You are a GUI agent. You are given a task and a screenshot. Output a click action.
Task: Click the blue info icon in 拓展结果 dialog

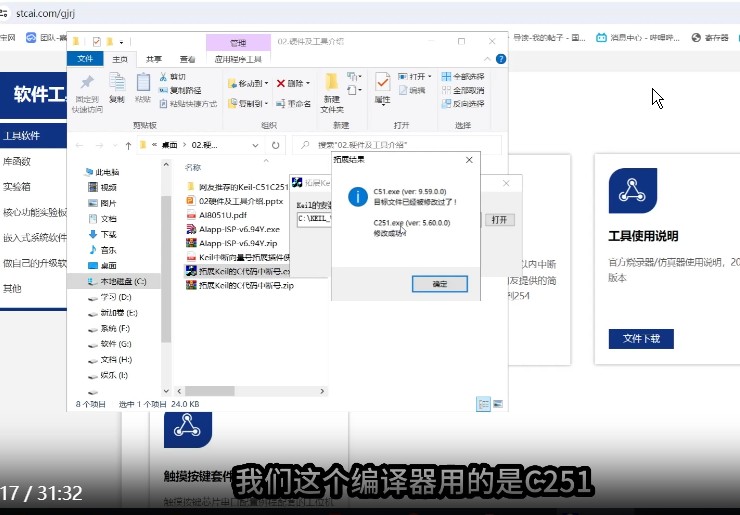tap(358, 197)
